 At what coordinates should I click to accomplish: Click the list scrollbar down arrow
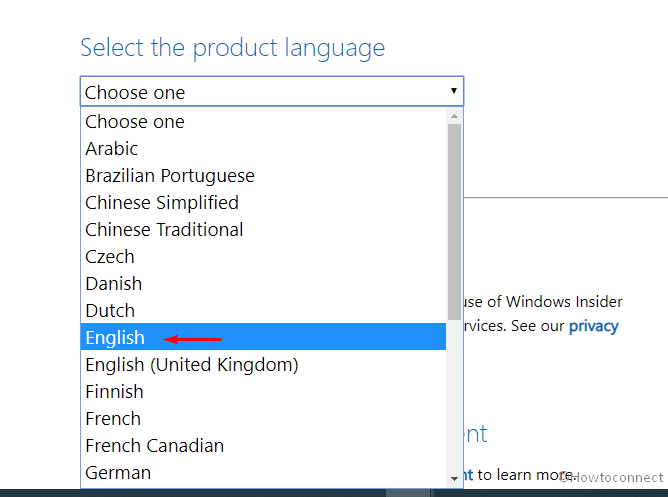coord(454,479)
